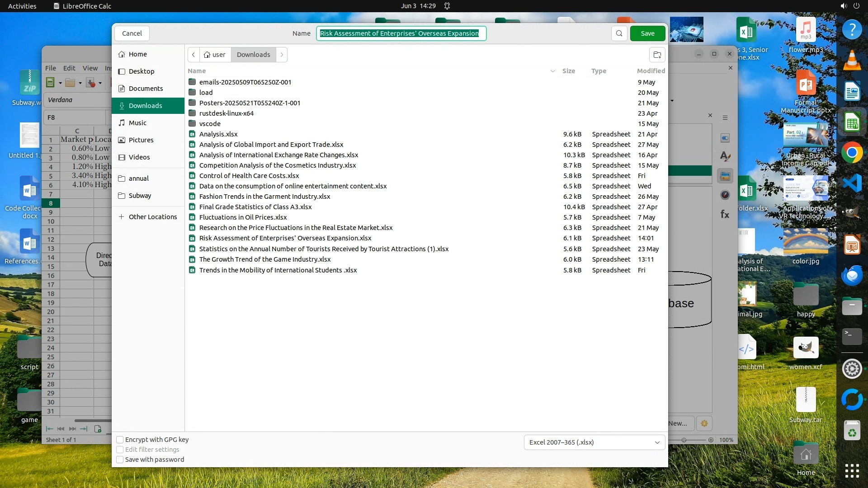Click the create new folder icon
The image size is (868, 488).
click(x=657, y=55)
